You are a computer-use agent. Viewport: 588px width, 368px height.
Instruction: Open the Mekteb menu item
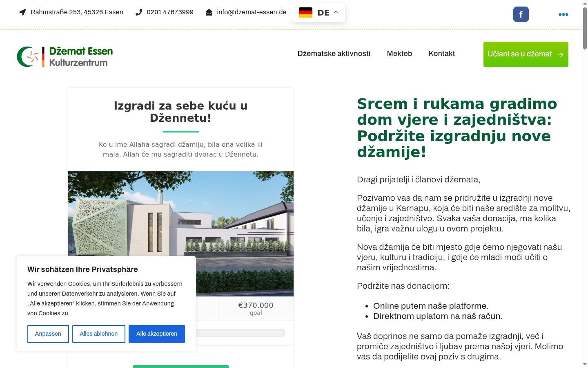pyautogui.click(x=399, y=54)
